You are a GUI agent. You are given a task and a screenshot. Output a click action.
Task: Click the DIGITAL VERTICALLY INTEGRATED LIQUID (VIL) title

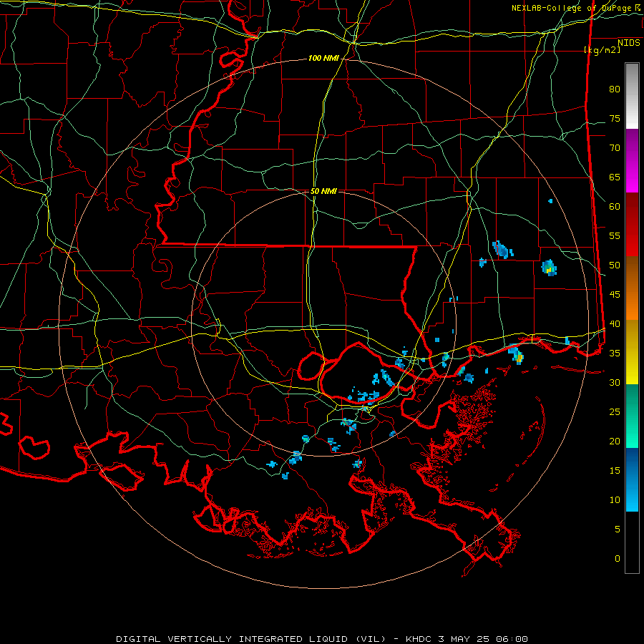point(250,639)
